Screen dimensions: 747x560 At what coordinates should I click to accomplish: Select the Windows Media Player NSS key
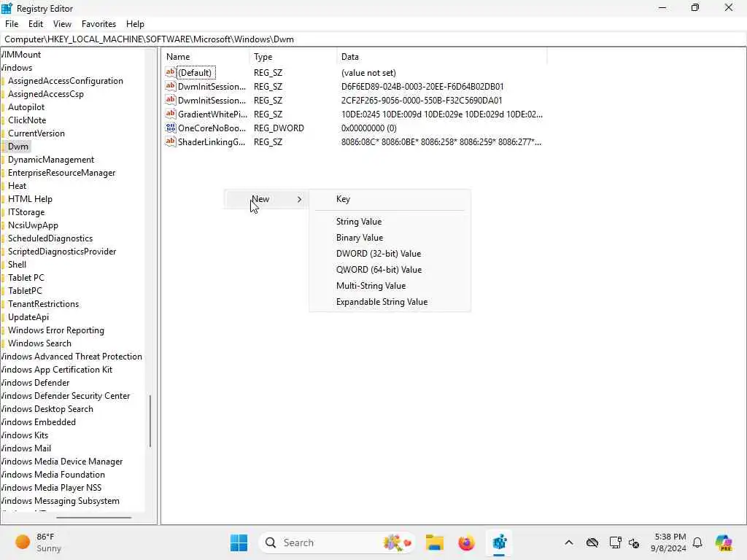pos(51,488)
